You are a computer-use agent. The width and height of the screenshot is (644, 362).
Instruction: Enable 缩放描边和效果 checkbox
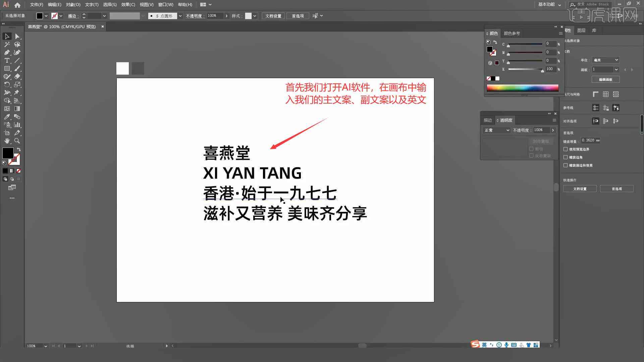click(566, 165)
